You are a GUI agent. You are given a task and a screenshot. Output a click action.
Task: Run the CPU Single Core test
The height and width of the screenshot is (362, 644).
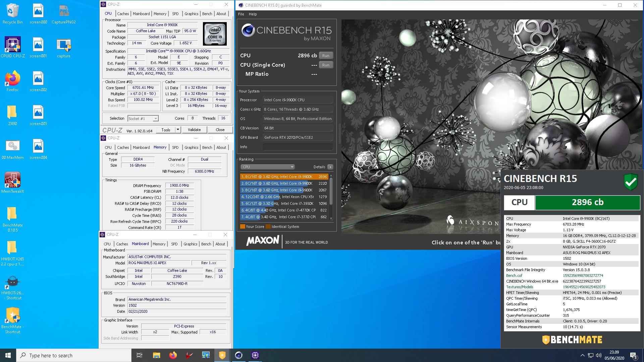(326, 65)
